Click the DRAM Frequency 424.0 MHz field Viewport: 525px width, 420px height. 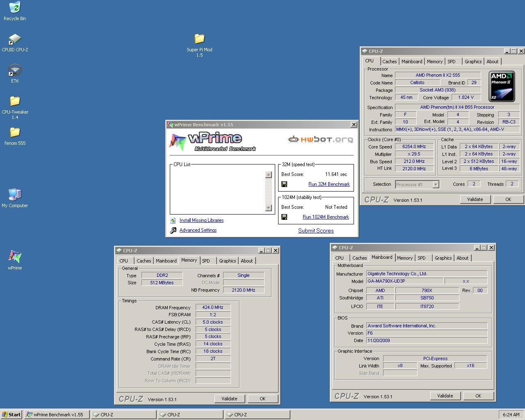pyautogui.click(x=213, y=307)
